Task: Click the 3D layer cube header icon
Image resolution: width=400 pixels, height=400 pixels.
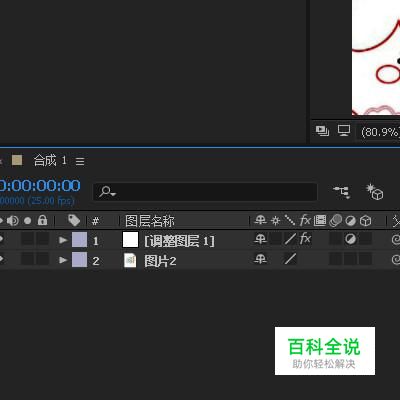Action: 366,221
